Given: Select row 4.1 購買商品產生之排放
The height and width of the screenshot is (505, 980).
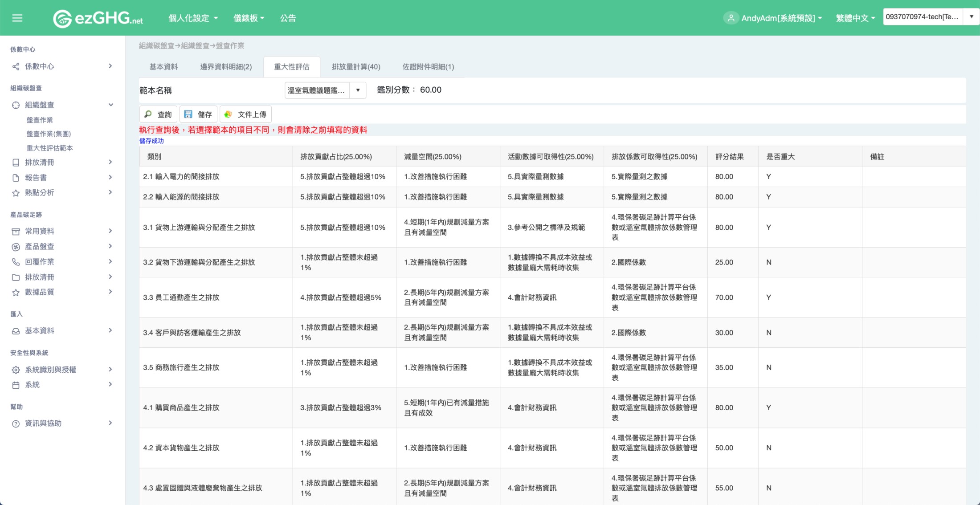Looking at the screenshot, I should [x=552, y=408].
